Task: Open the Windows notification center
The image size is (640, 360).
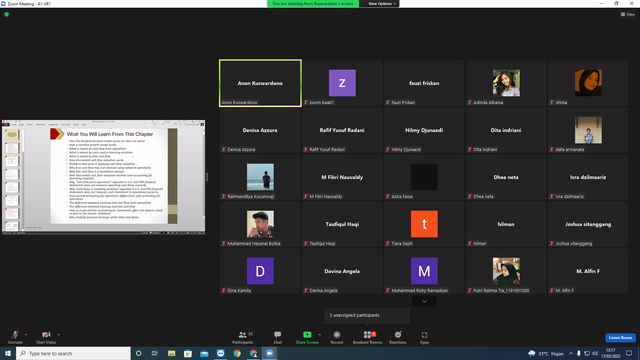Action: coord(629,353)
